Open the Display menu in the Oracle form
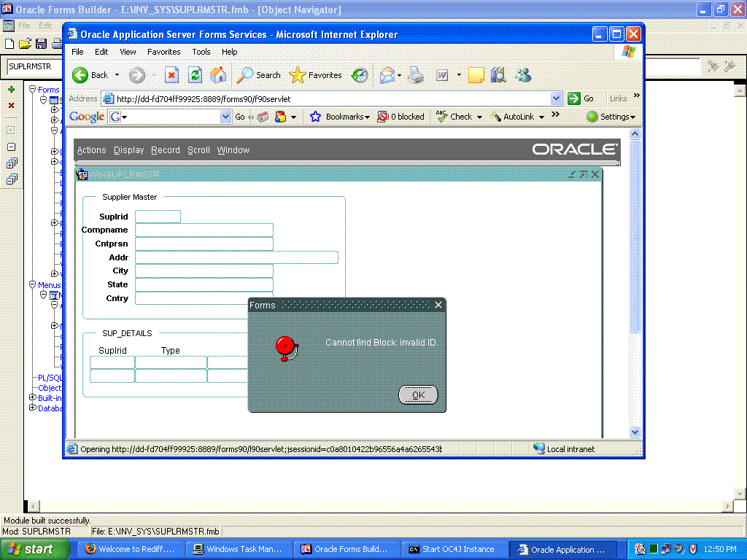This screenshot has height=560, width=747. [x=128, y=150]
